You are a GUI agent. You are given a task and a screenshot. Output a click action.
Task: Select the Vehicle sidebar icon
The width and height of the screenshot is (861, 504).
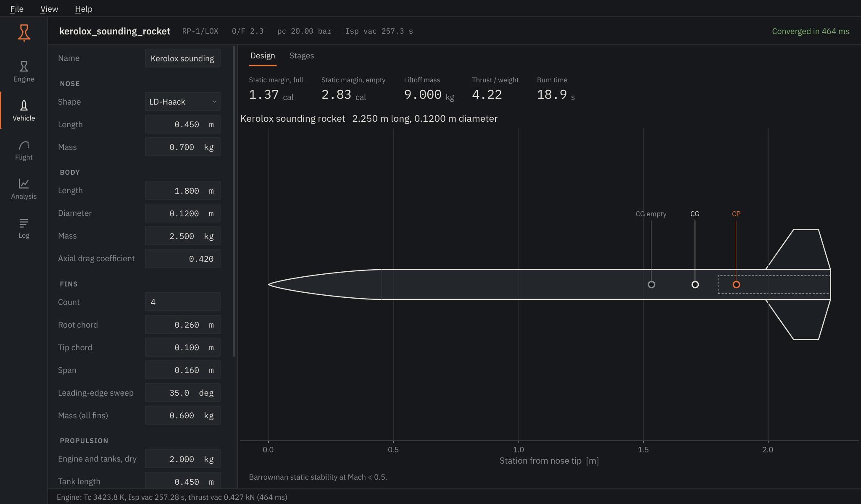pos(24,111)
